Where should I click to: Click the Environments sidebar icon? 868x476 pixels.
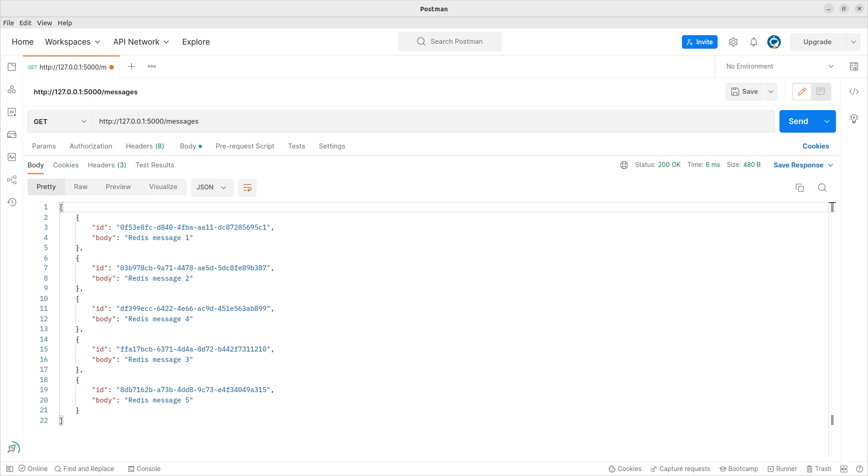pos(12,112)
